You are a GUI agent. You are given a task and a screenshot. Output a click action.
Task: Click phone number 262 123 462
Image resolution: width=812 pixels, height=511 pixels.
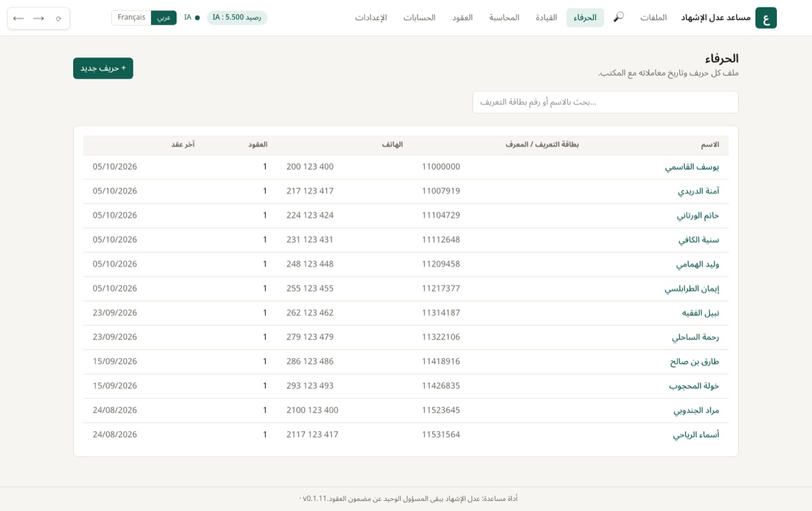310,313
